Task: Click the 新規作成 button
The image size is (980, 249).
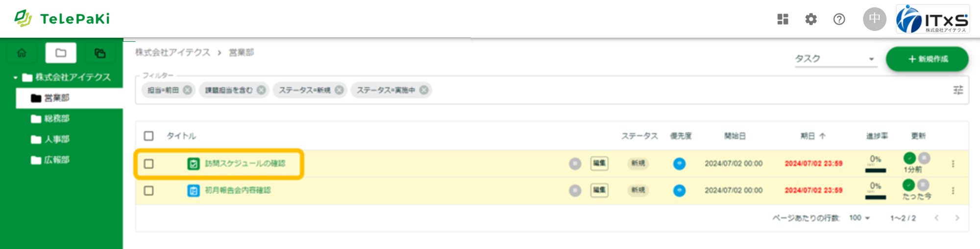Action: (927, 59)
